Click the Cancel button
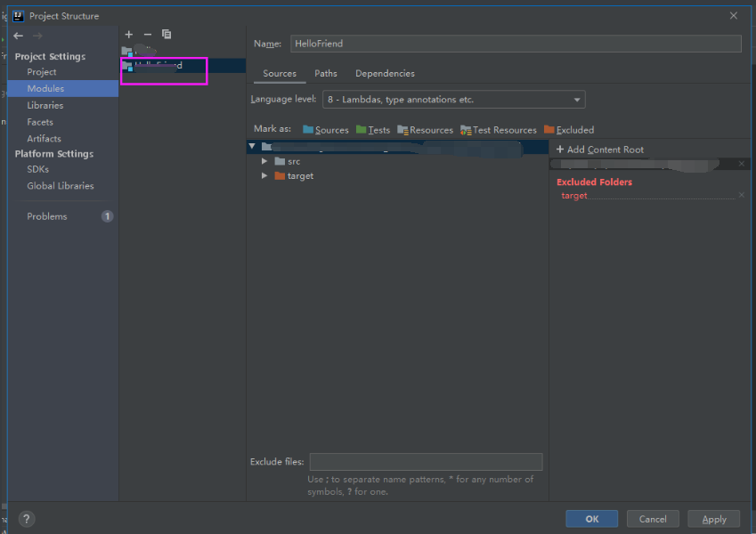 [653, 519]
